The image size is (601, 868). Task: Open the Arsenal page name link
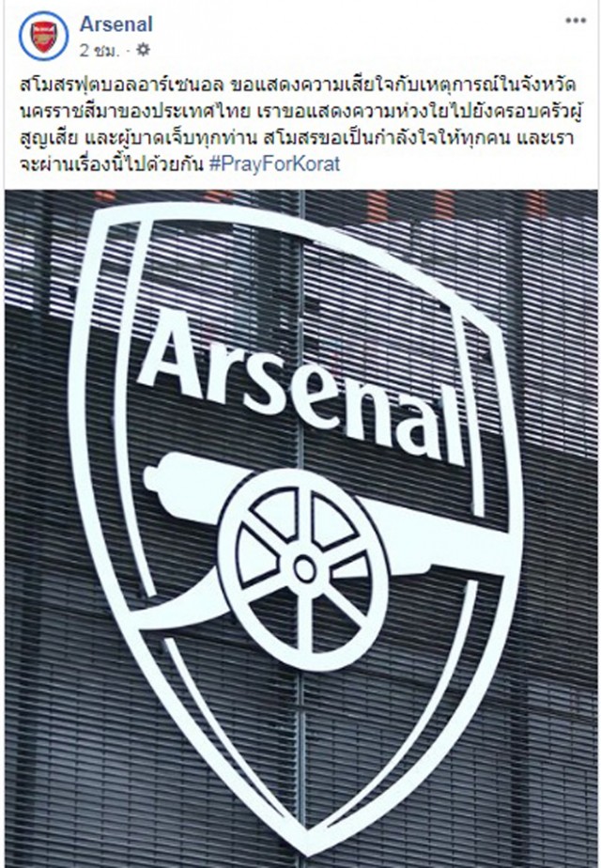(x=116, y=23)
